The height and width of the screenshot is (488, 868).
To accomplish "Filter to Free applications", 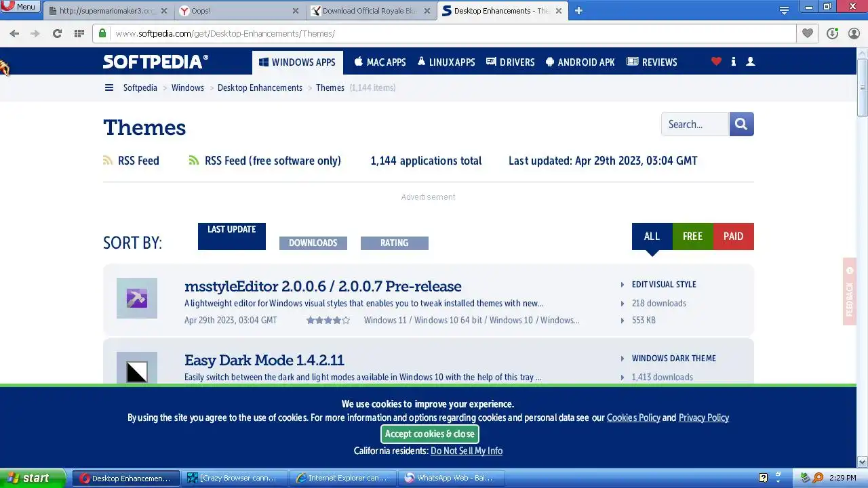I will click(692, 236).
